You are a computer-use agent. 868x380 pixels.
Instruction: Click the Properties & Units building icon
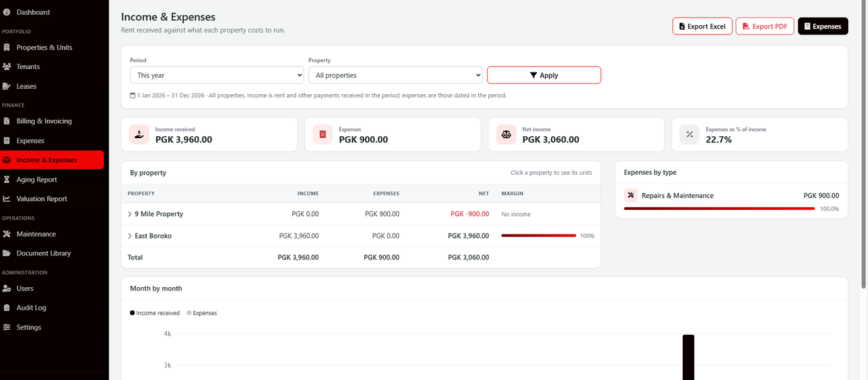[x=7, y=47]
